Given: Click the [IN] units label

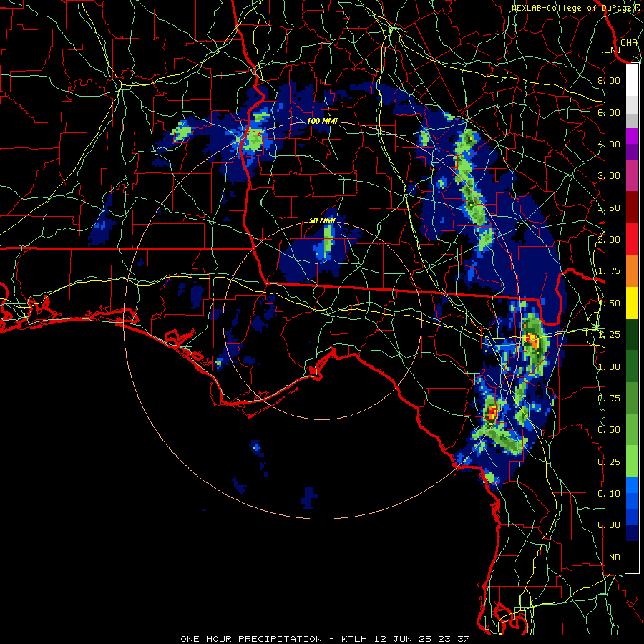Looking at the screenshot, I should coord(611,49).
